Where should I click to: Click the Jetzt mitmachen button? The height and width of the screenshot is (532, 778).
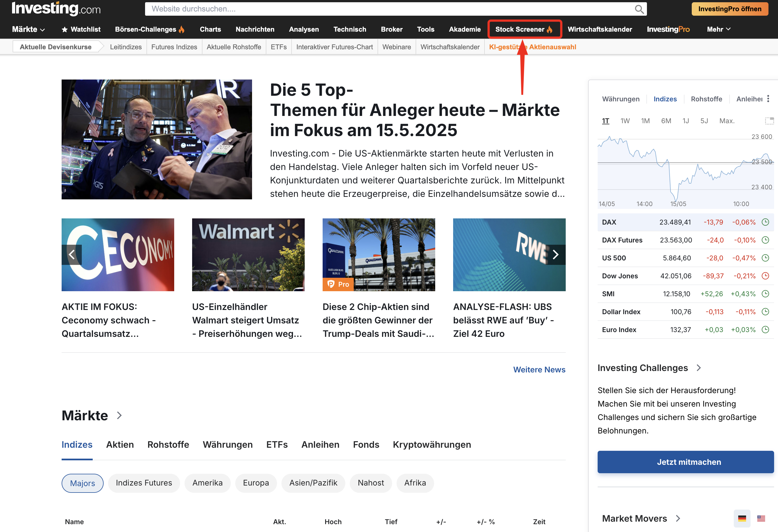click(x=686, y=462)
